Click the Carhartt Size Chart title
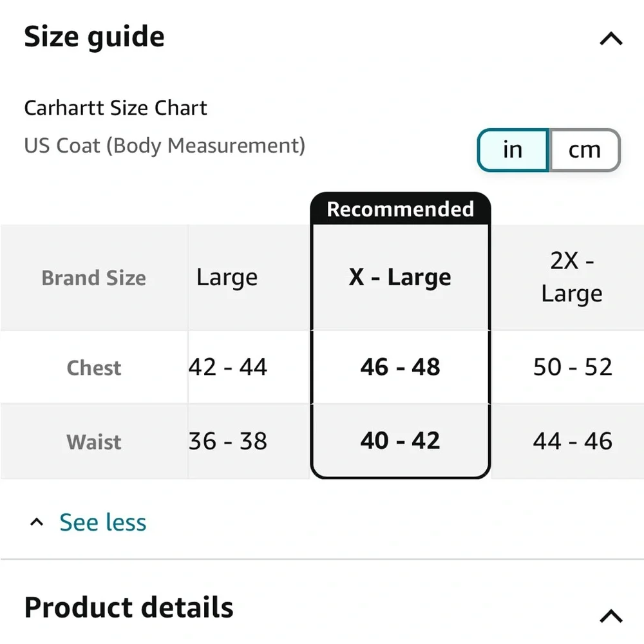The height and width of the screenshot is (644, 644). [116, 108]
